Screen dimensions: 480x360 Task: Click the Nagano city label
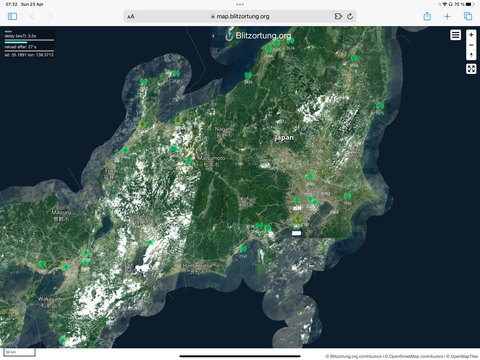[x=224, y=129]
